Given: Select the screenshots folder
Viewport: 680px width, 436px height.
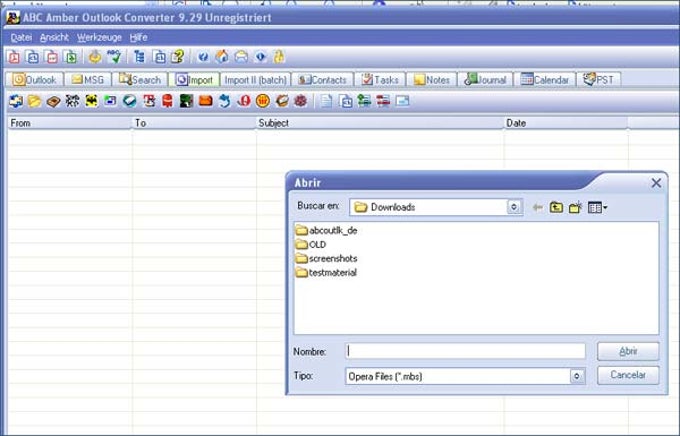Looking at the screenshot, I should click(x=327, y=259).
